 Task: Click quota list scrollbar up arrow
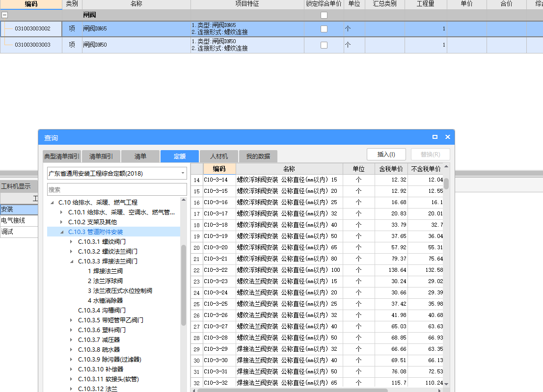(x=446, y=166)
